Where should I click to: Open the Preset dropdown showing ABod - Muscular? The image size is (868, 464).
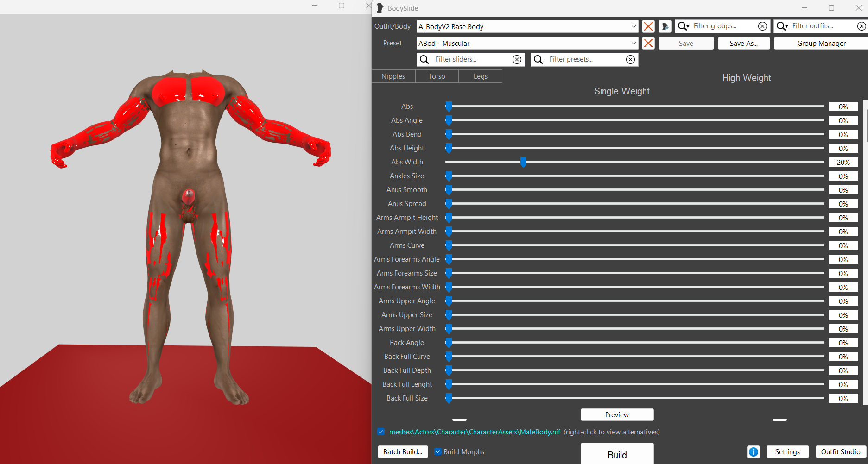(x=527, y=43)
